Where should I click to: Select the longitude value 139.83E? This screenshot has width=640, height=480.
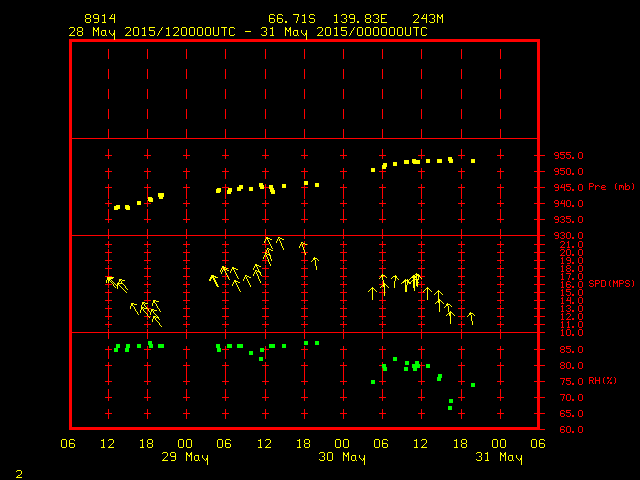pyautogui.click(x=360, y=19)
